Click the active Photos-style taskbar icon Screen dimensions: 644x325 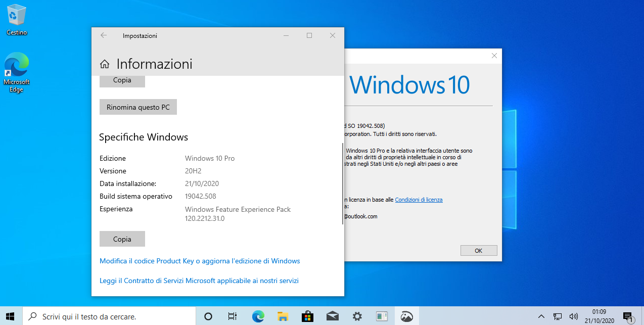[x=407, y=316]
